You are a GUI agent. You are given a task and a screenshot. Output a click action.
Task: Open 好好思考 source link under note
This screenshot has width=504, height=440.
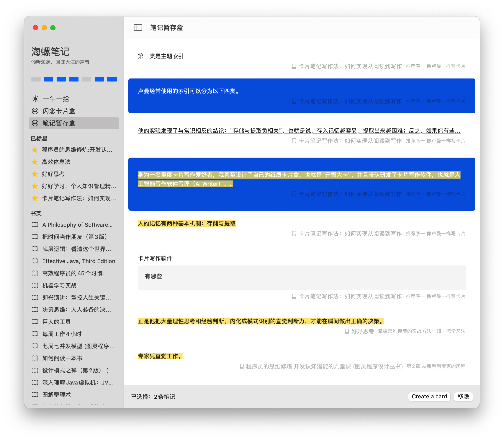(362, 331)
